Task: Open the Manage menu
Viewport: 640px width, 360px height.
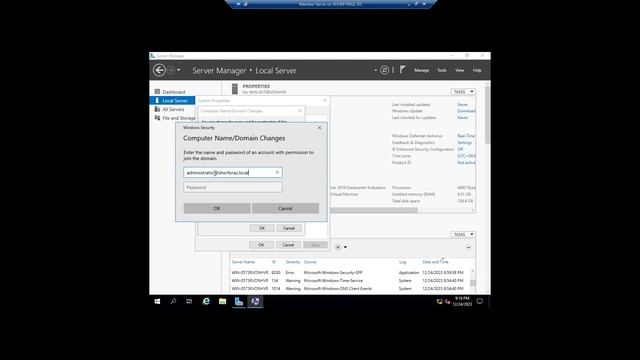Action: [x=422, y=70]
